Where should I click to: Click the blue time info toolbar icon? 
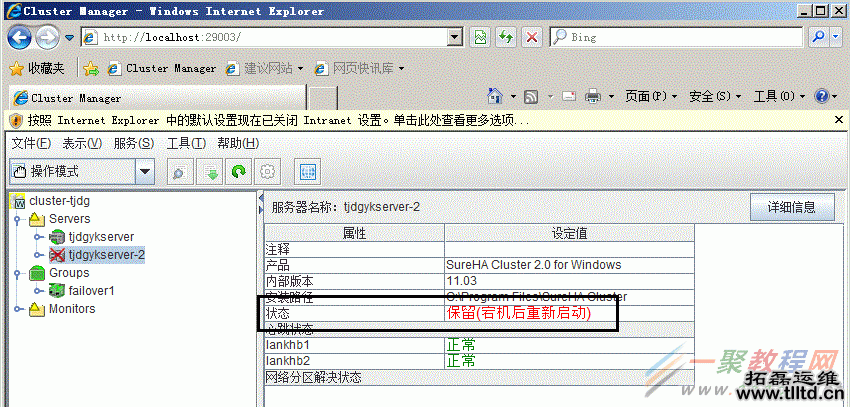coord(307,172)
